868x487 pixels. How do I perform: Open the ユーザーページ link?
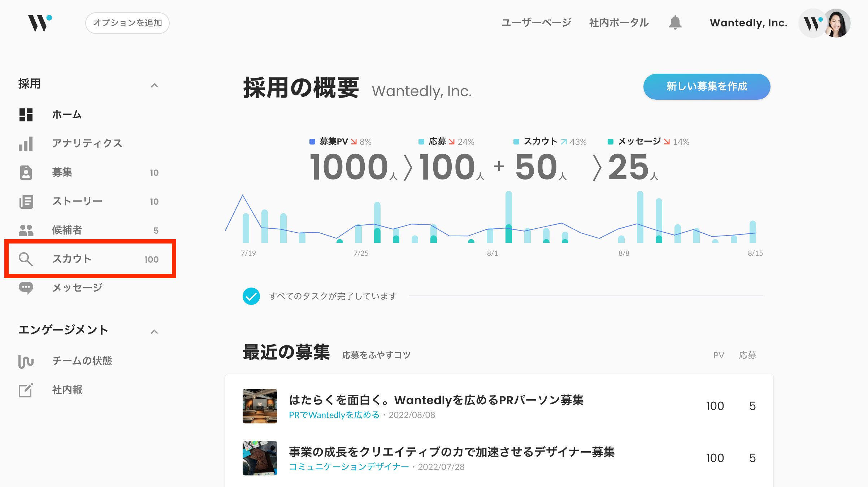click(537, 23)
